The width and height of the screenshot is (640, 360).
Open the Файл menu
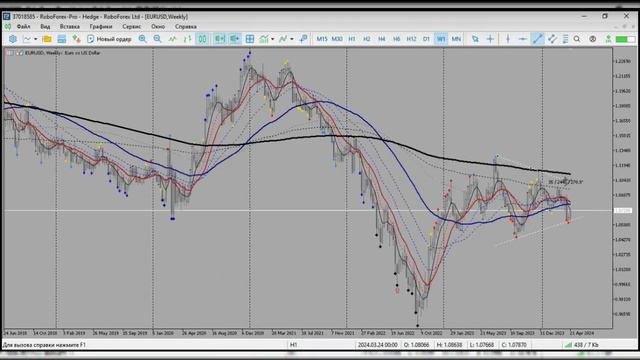coord(23,27)
